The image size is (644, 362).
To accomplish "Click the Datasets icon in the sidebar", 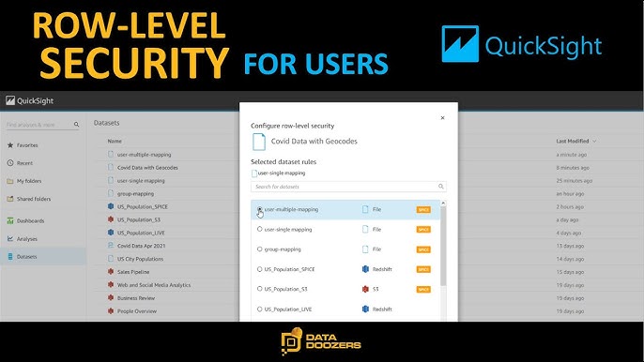I will coord(10,257).
